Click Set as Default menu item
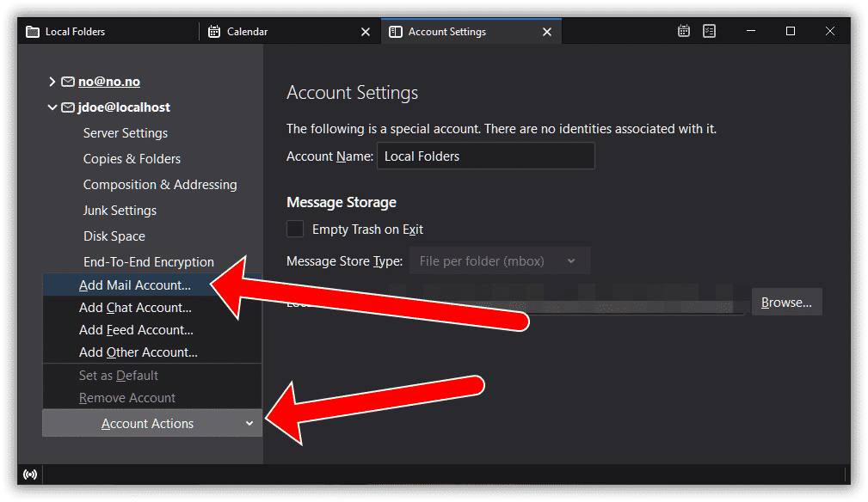The width and height of the screenshot is (868, 502). 152,376
